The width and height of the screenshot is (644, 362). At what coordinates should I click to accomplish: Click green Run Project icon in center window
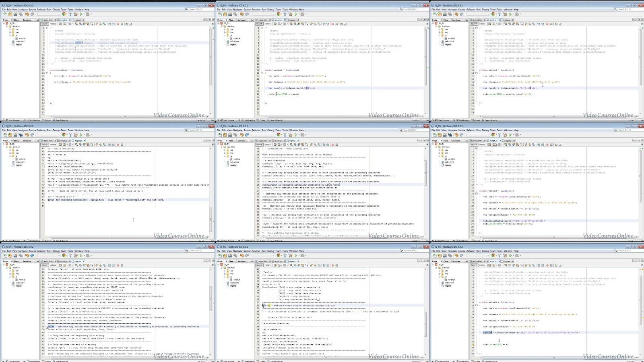(x=296, y=135)
